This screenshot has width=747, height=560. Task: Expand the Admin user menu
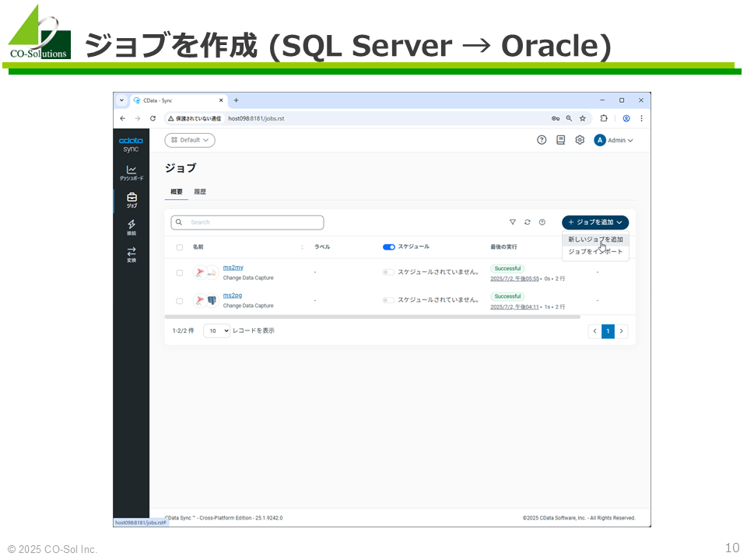coord(620,141)
